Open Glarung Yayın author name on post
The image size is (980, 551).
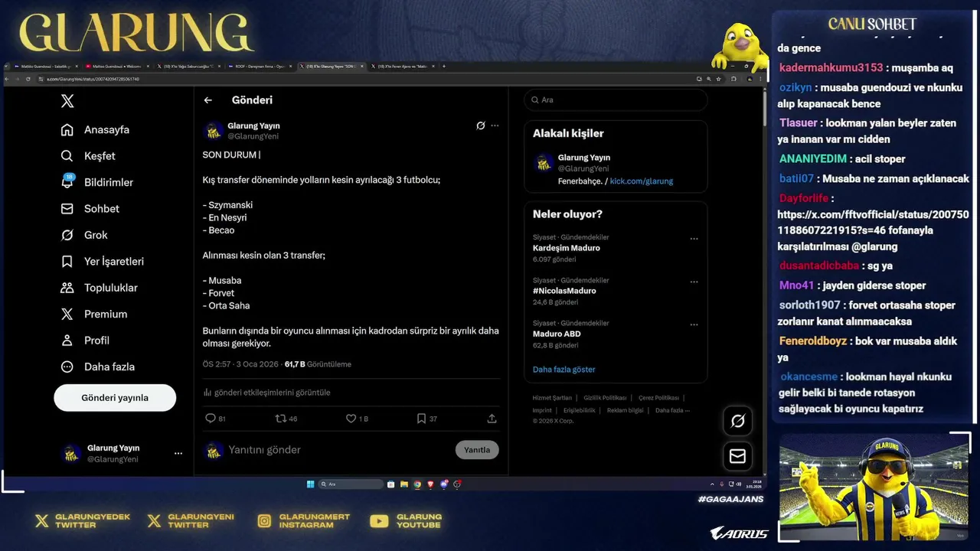(253, 126)
